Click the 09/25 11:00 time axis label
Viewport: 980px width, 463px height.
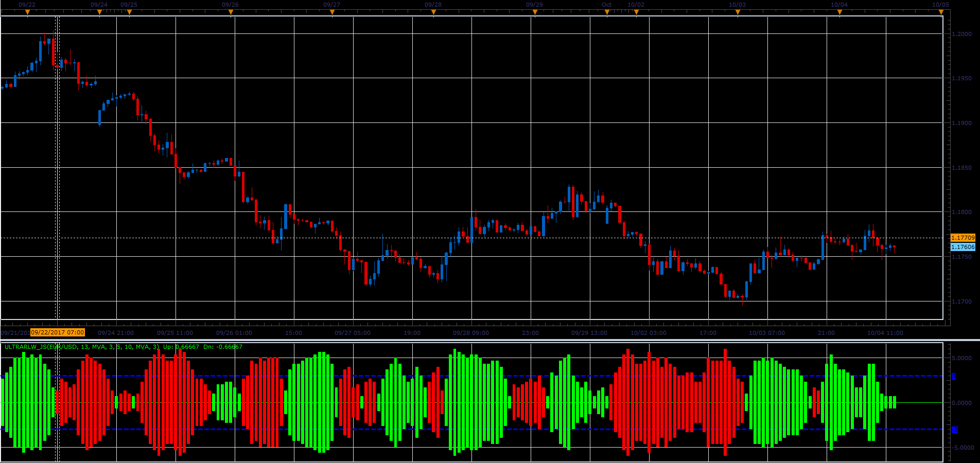click(175, 333)
